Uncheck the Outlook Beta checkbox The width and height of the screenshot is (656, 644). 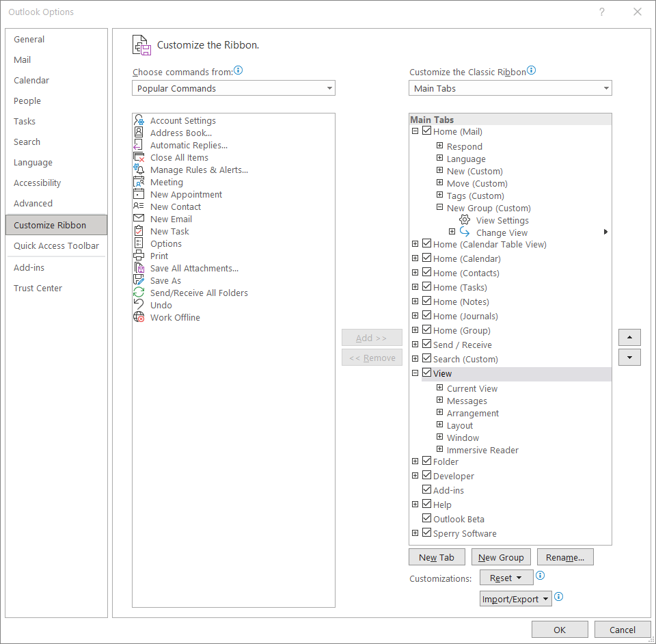[x=426, y=518]
